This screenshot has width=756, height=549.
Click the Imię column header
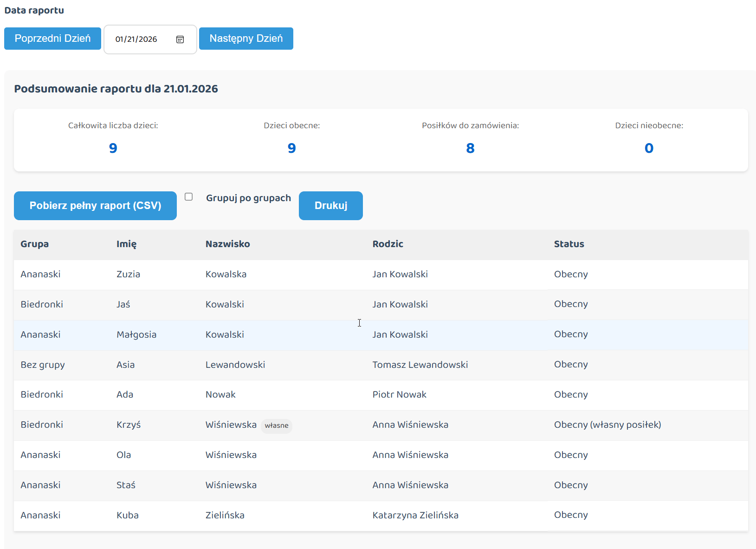tap(126, 244)
